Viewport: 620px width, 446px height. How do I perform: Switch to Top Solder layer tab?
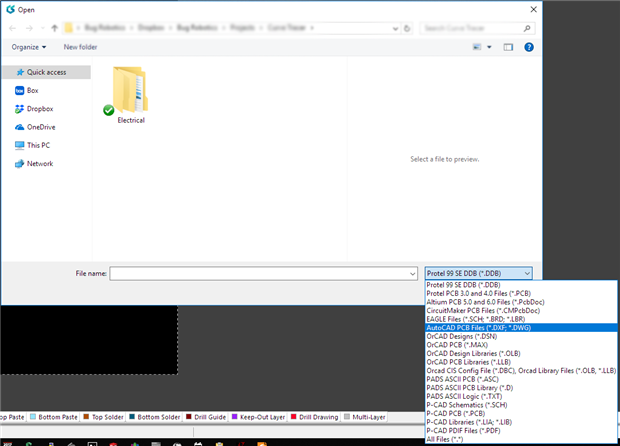click(104, 417)
